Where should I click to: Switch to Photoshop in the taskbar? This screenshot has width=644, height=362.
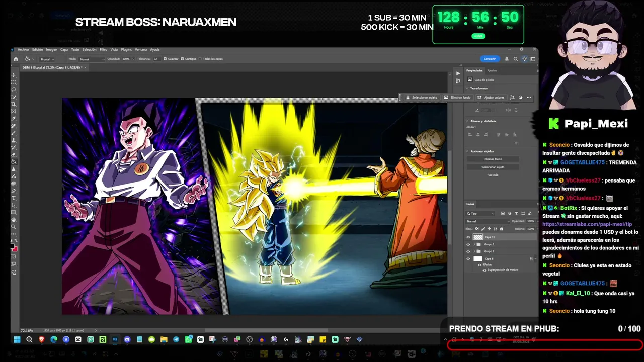click(x=115, y=340)
